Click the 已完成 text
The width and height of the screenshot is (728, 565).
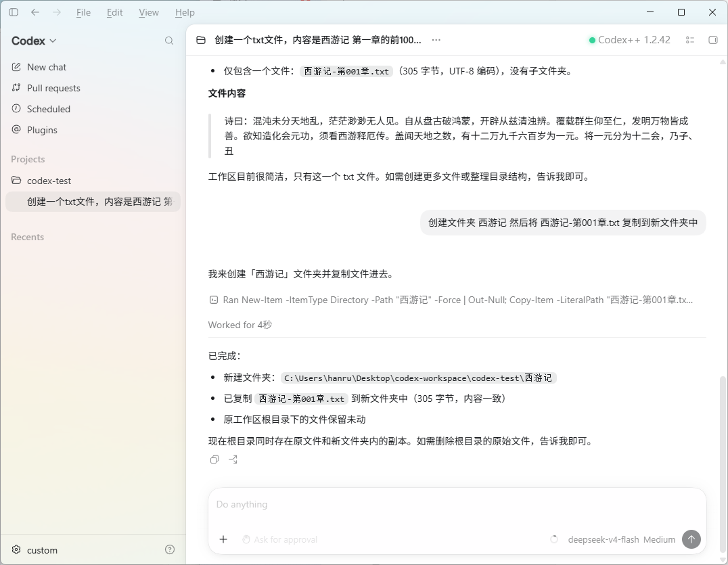pos(224,356)
